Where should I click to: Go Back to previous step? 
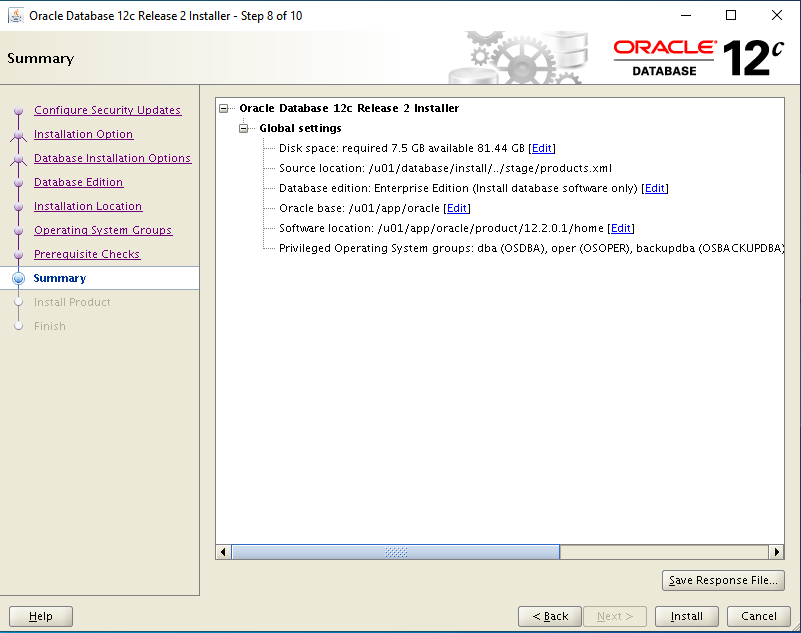pos(550,616)
